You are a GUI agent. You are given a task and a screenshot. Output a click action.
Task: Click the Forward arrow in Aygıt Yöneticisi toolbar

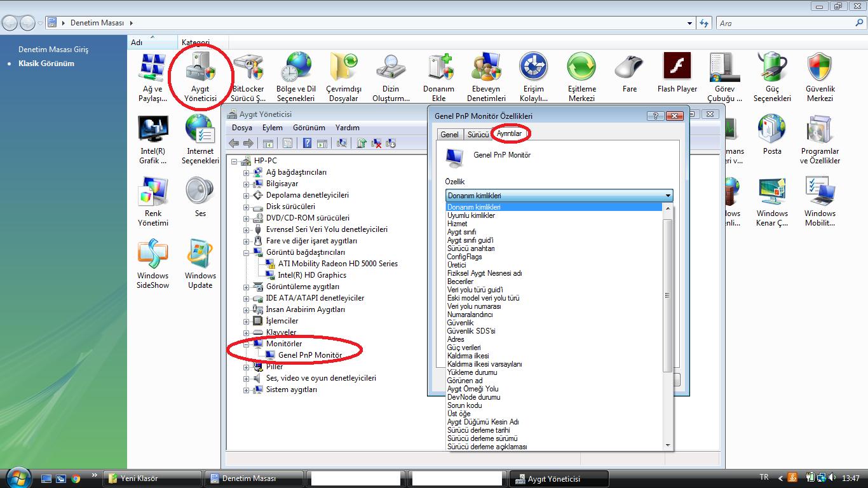pos(248,144)
